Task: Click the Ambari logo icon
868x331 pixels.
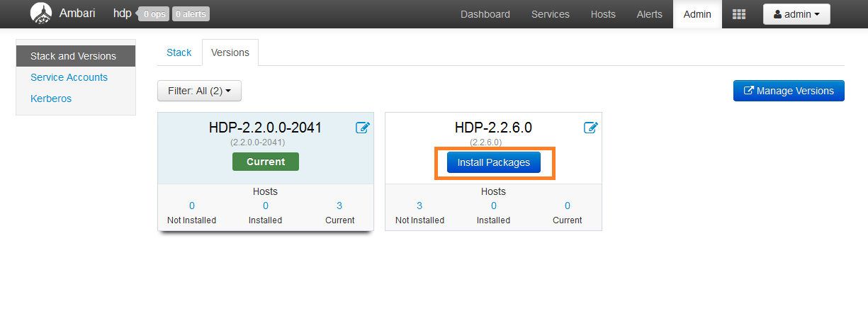Action: (40, 13)
